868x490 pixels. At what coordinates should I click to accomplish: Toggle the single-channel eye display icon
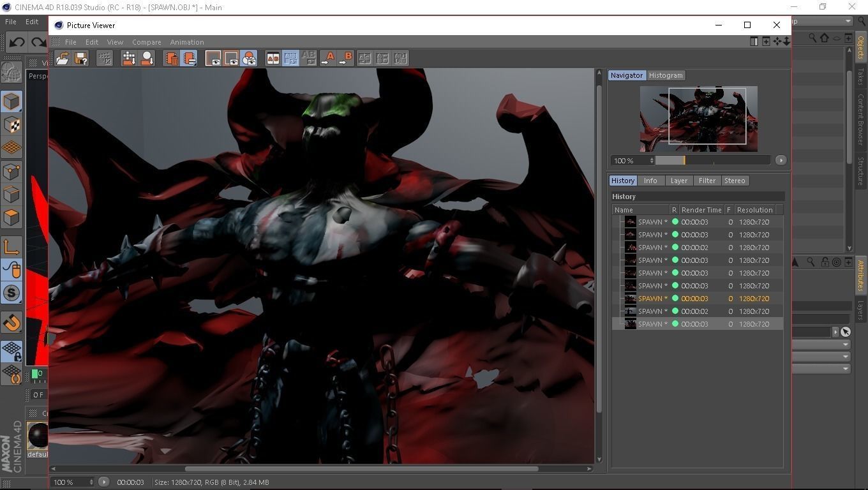point(213,58)
